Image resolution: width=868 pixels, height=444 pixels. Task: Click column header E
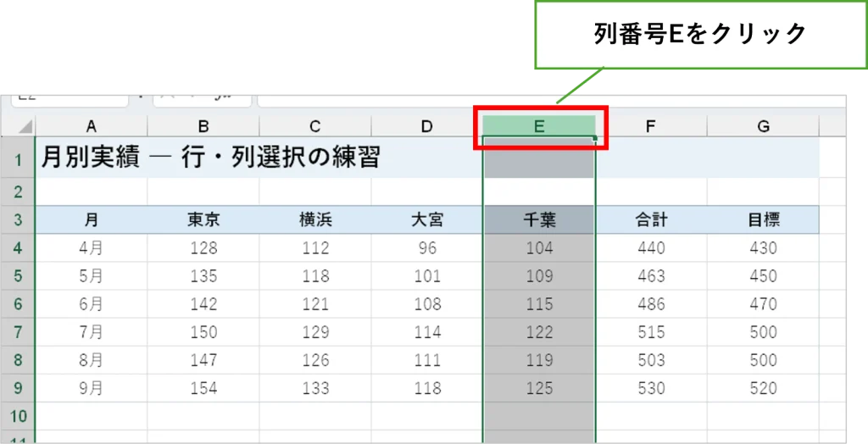539,127
